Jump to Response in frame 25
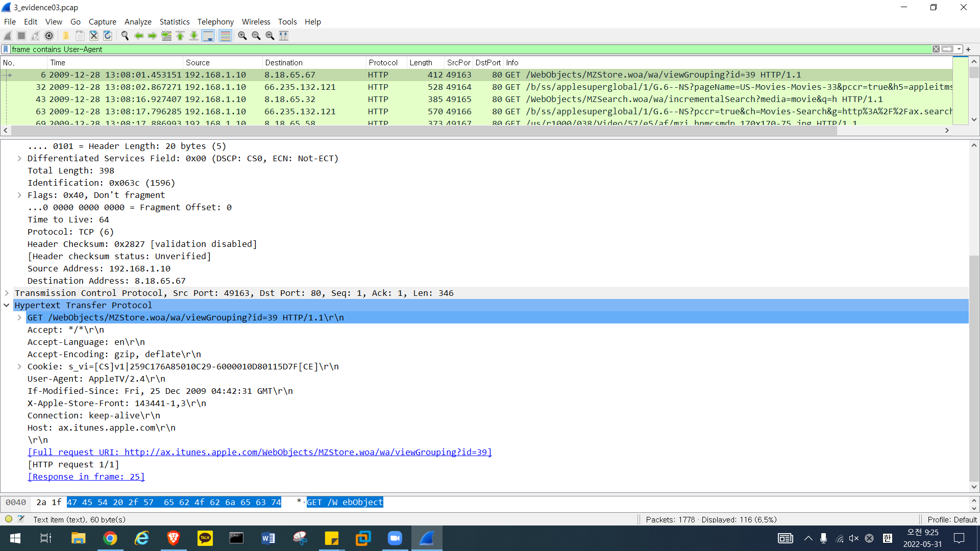This screenshot has width=980, height=551. point(86,477)
